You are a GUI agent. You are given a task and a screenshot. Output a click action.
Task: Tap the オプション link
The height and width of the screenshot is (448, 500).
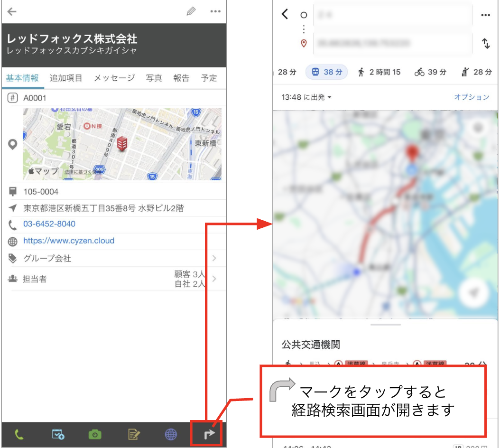pyautogui.click(x=472, y=97)
